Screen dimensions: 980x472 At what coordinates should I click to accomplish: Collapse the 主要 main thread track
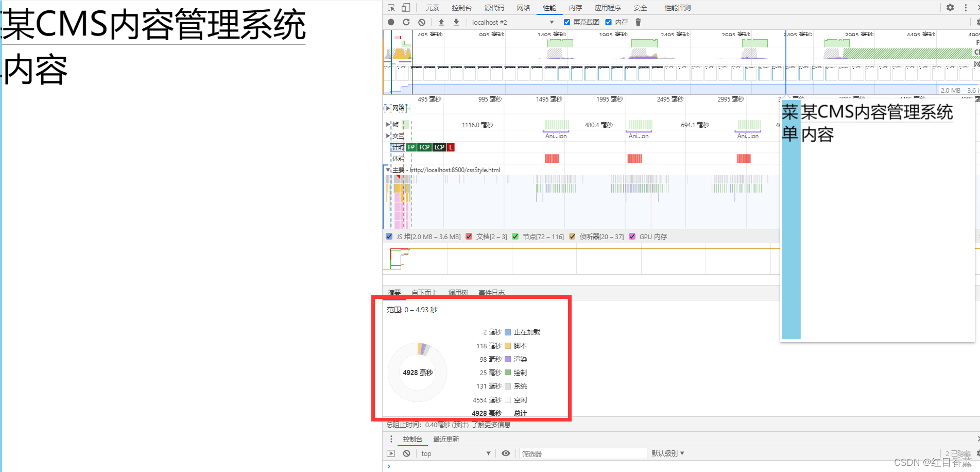pyautogui.click(x=387, y=170)
